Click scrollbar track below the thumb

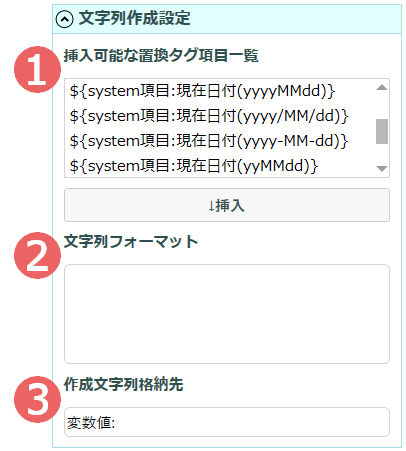coord(382,153)
